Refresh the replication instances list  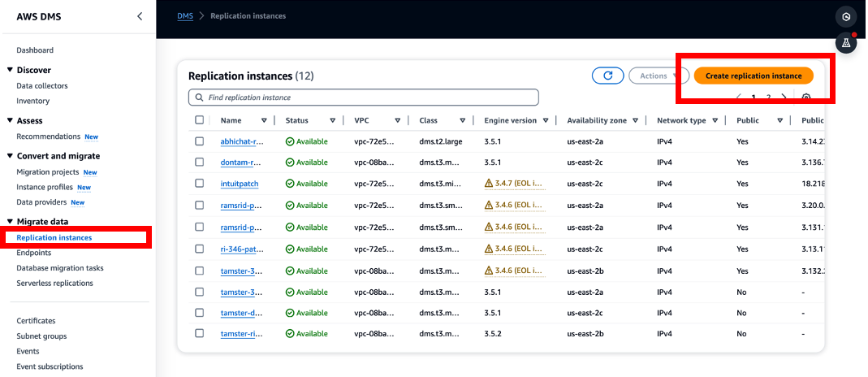tap(608, 76)
